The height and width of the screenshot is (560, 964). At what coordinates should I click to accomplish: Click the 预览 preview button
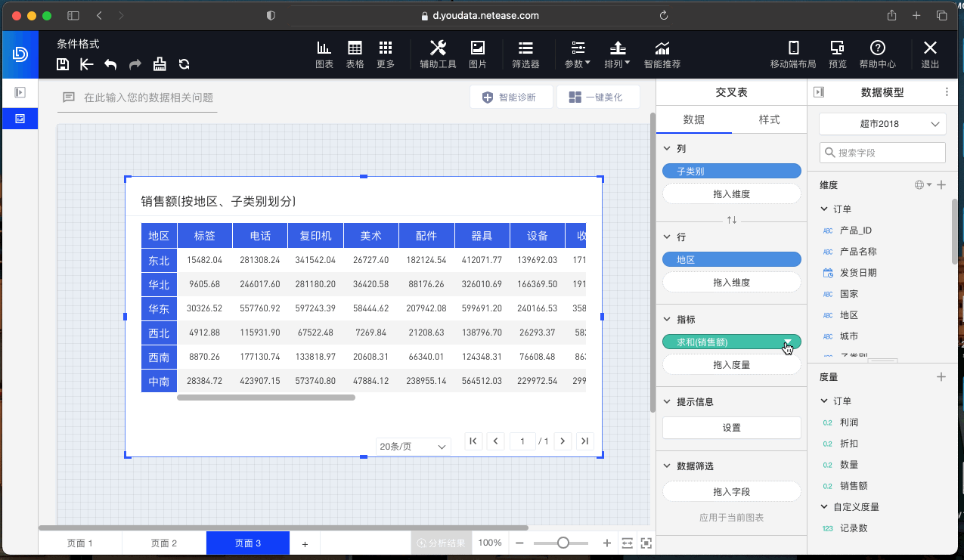(x=837, y=54)
